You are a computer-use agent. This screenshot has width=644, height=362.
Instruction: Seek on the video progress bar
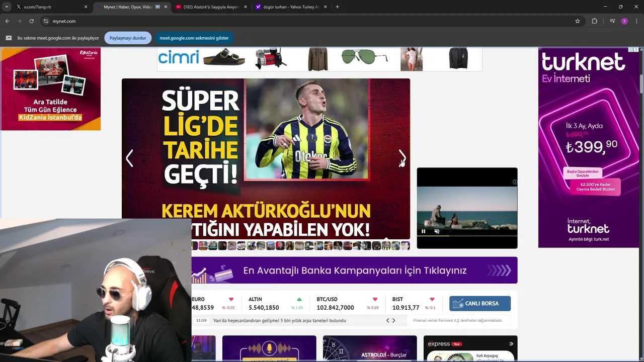coord(467,236)
